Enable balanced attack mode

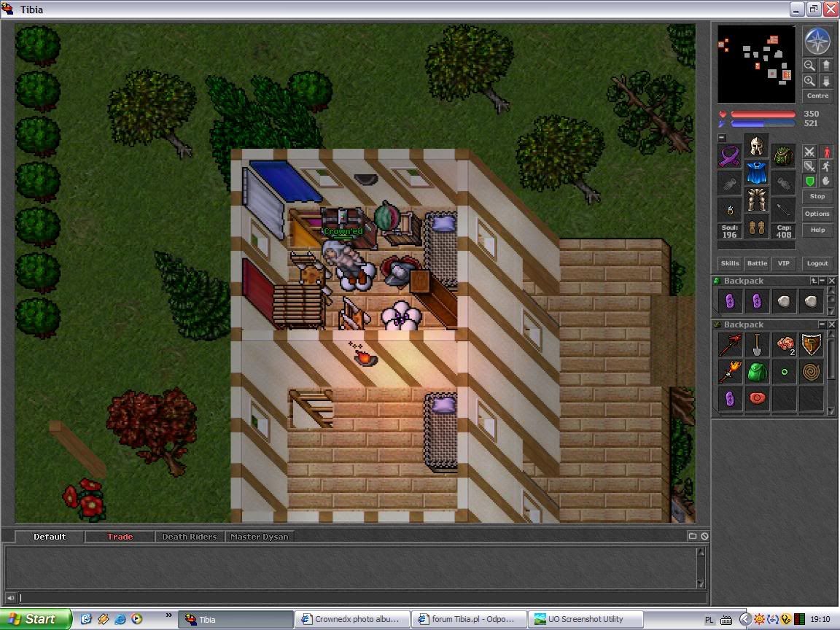pos(809,166)
